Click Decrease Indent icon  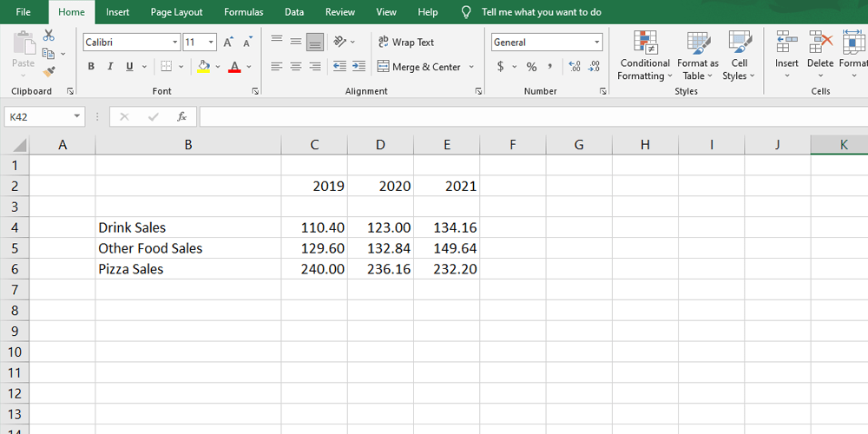click(340, 67)
